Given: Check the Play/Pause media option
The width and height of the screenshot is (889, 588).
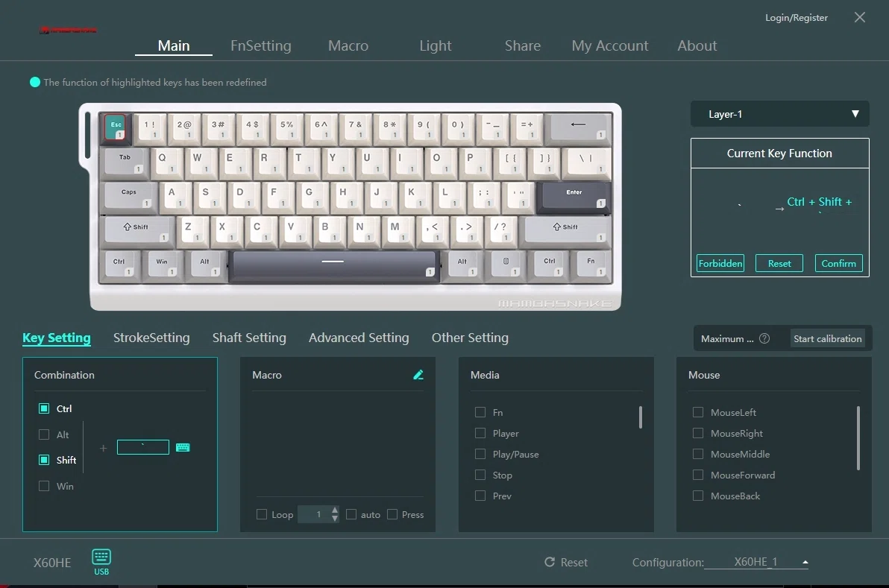Looking at the screenshot, I should coord(480,454).
